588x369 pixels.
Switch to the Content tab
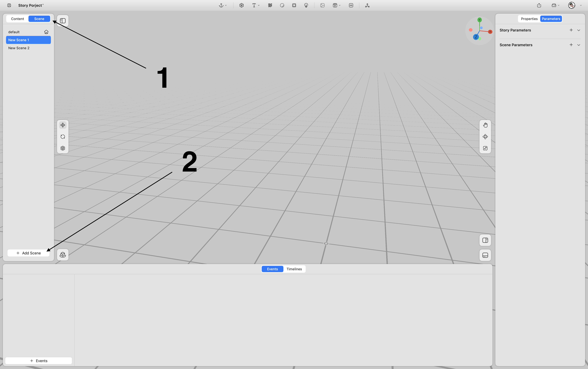coord(18,19)
